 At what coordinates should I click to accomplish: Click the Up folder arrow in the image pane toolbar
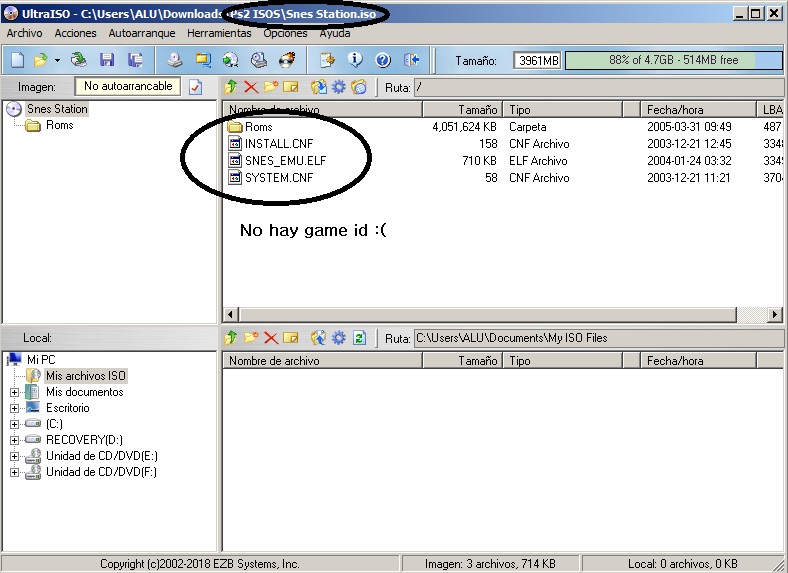coord(231,87)
